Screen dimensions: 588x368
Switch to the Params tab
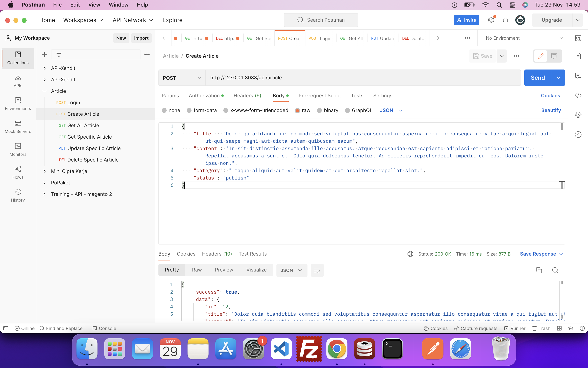coord(170,96)
